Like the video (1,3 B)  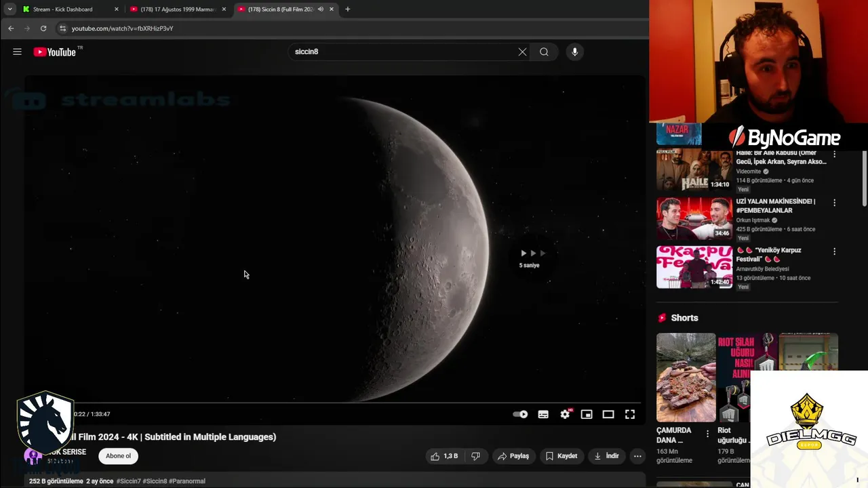(444, 456)
